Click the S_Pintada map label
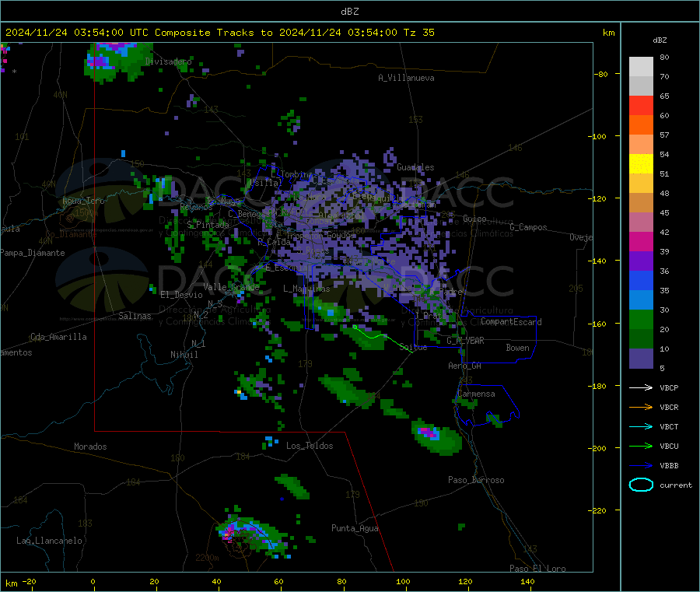 (x=208, y=225)
